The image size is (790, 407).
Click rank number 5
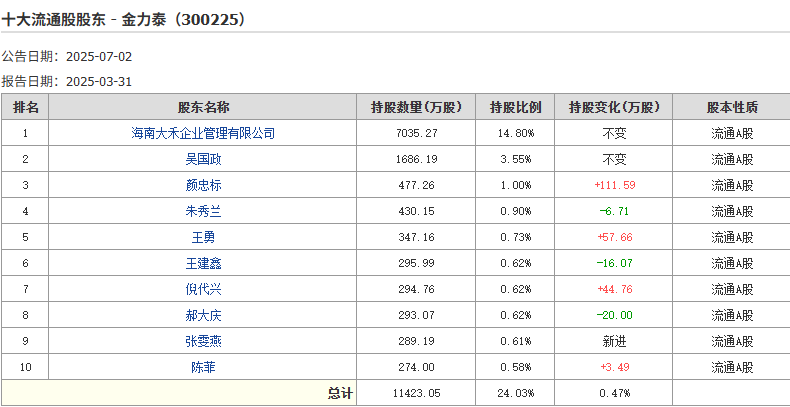pyautogui.click(x=25, y=237)
